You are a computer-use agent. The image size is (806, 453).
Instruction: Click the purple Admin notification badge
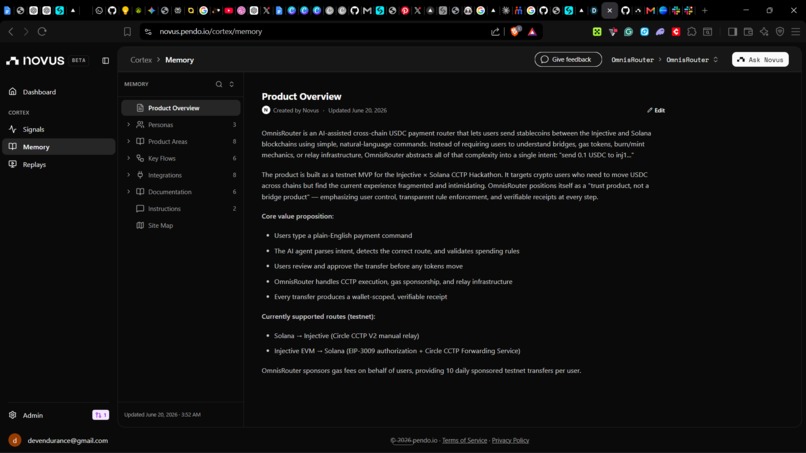[101, 415]
